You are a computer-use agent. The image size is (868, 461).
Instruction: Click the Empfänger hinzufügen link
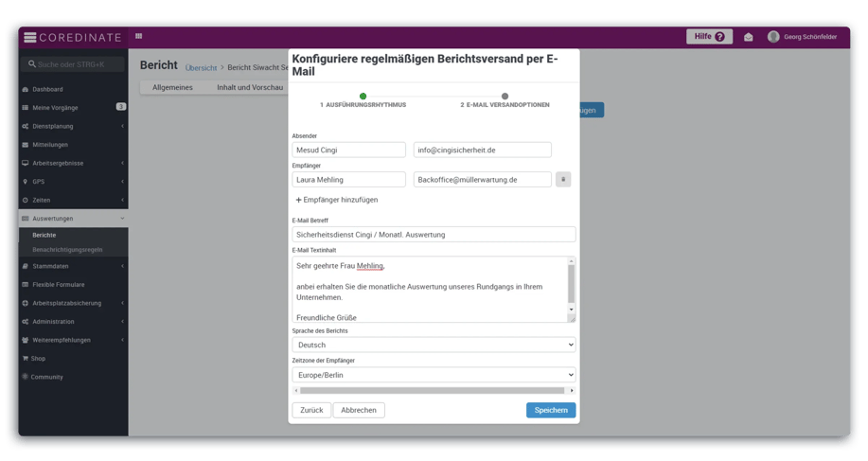(x=337, y=200)
